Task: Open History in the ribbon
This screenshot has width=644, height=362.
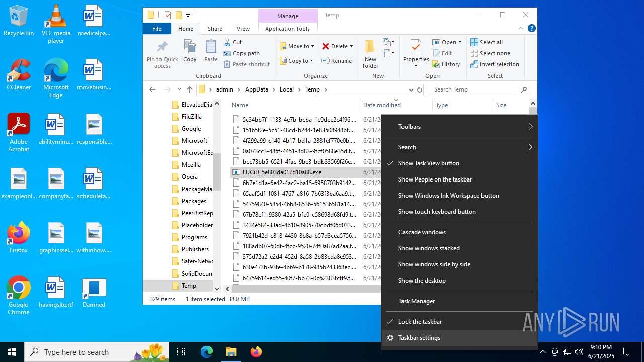Action: coord(446,64)
